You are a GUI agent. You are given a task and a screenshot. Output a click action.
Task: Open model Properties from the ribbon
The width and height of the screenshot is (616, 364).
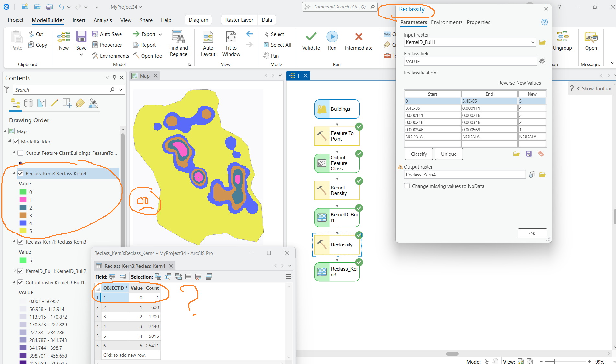pyautogui.click(x=107, y=45)
